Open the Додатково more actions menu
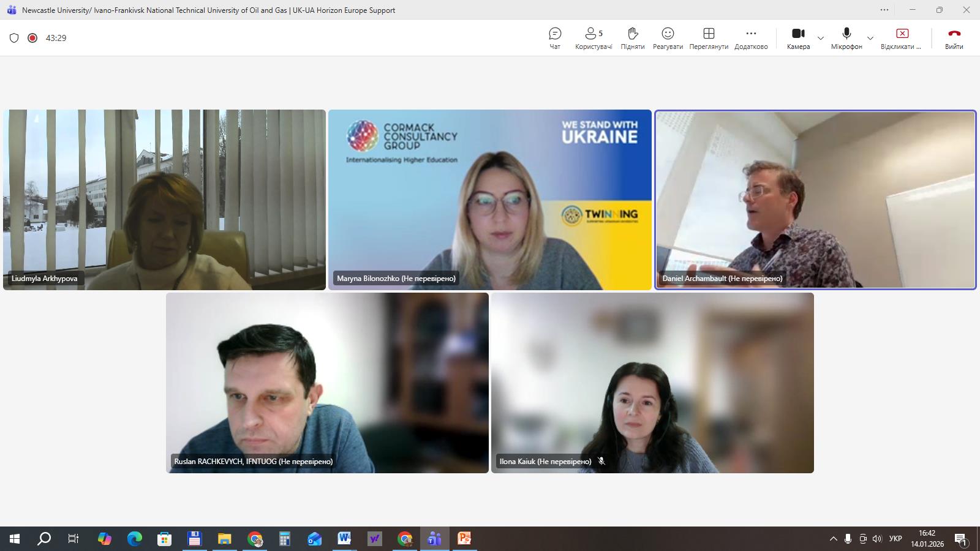Viewport: 980px width, 551px height. [x=751, y=38]
